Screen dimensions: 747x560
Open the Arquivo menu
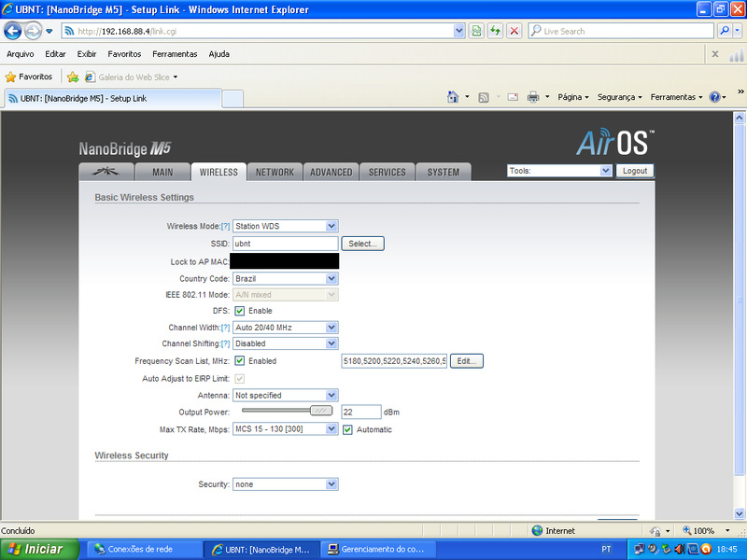coord(20,54)
